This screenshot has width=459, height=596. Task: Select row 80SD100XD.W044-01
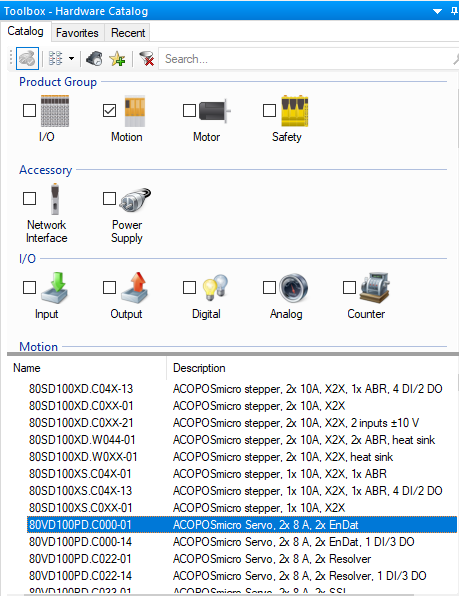(242, 440)
